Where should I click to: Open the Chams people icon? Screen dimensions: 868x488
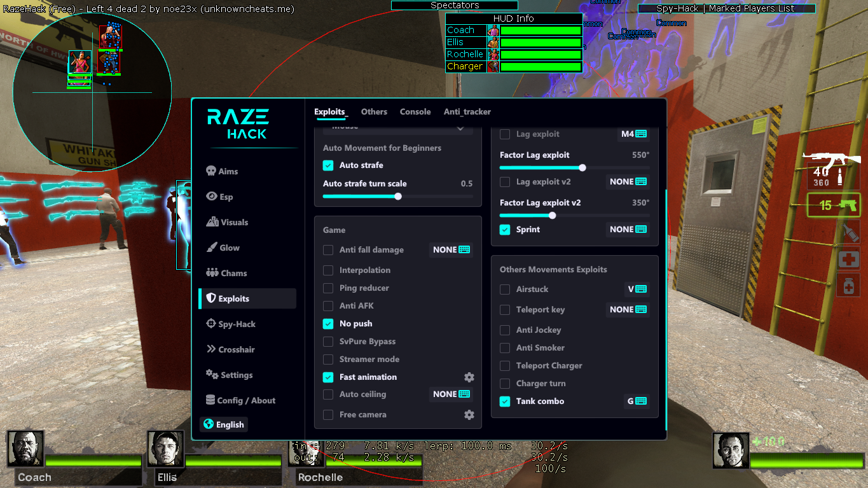212,273
